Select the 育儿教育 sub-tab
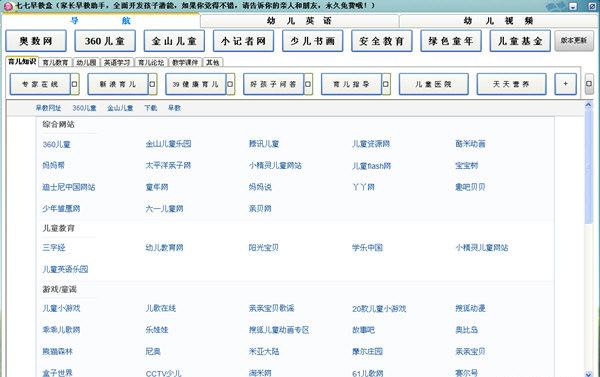This screenshot has height=377, width=600. 55,62
